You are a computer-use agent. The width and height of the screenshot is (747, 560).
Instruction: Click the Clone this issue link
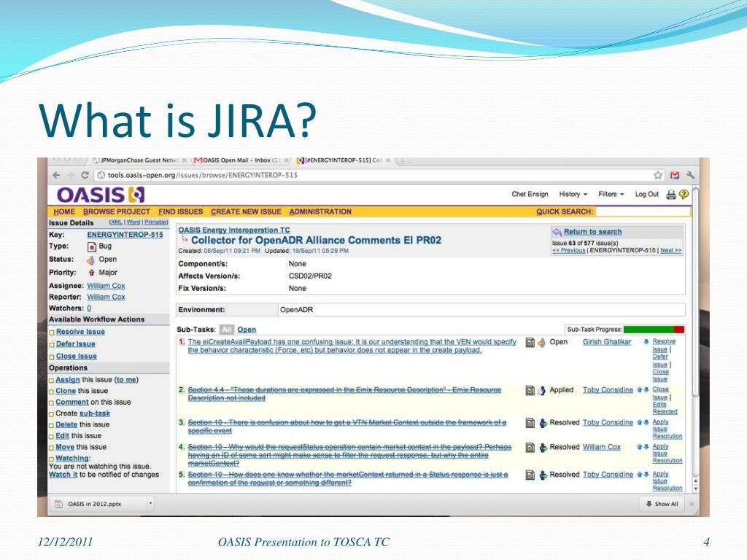pyautogui.click(x=66, y=391)
